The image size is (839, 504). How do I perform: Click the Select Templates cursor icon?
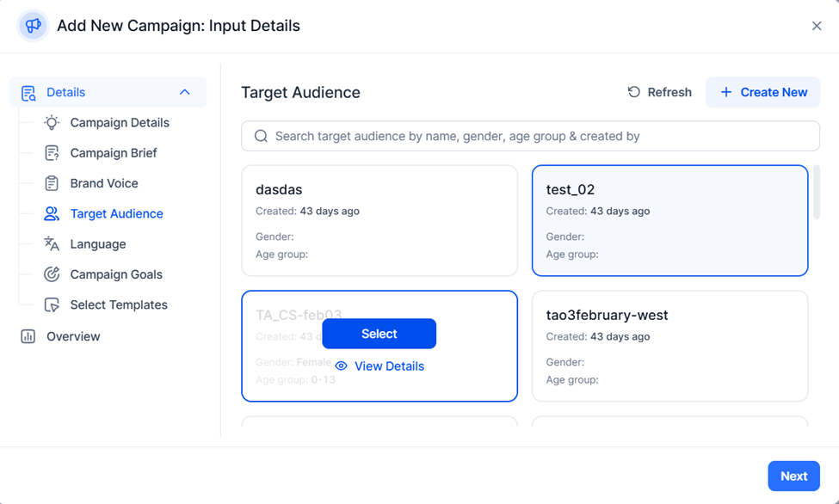click(52, 305)
